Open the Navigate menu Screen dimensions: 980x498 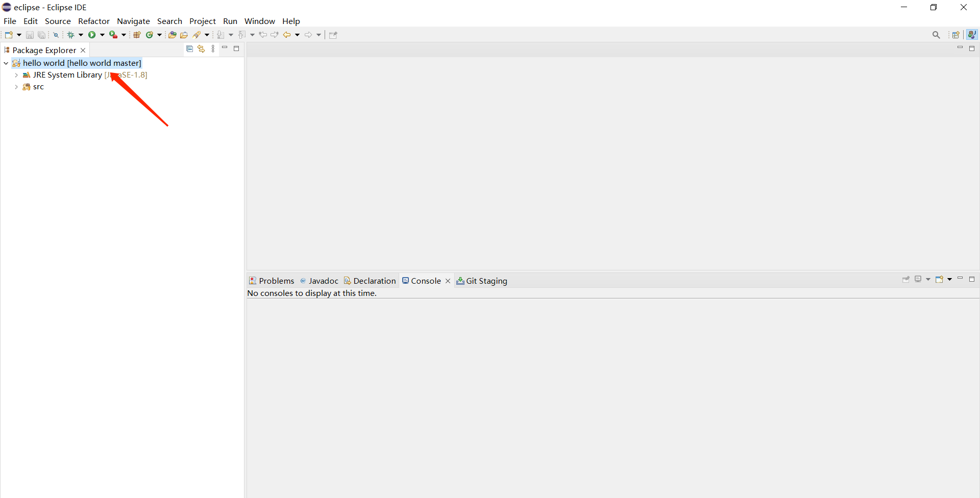click(133, 21)
